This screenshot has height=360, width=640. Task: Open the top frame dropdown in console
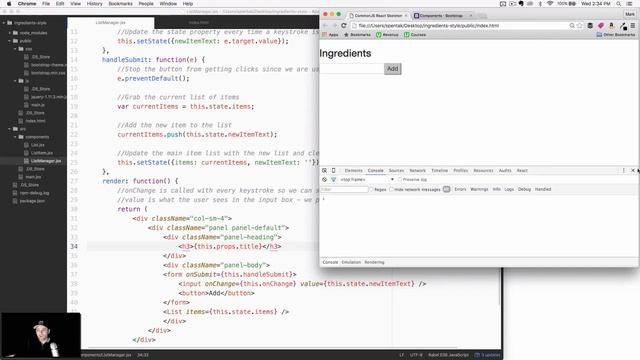tap(367, 180)
